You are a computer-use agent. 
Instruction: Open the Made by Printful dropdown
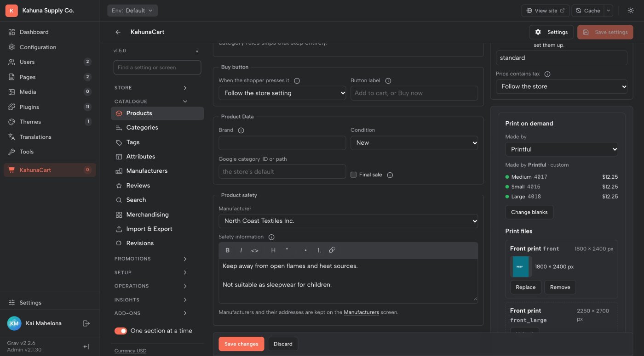pos(562,149)
